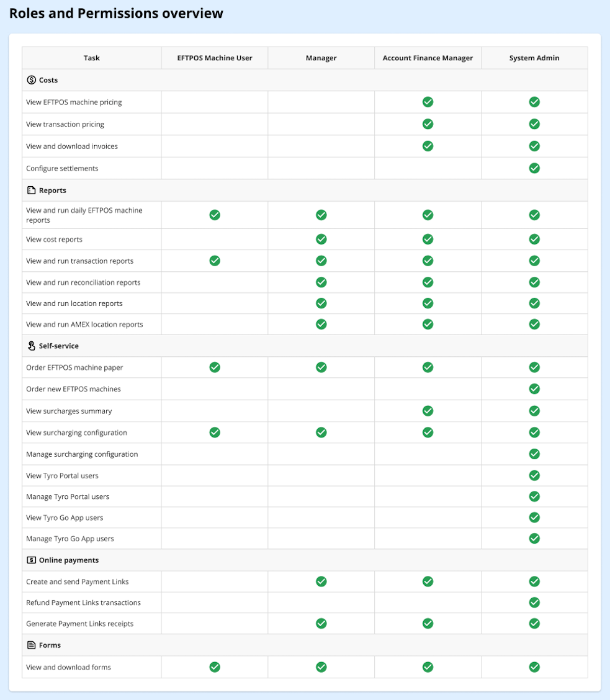Click System Admin checkmark for Order new EFTPOS machines
Image resolution: width=610 pixels, height=700 pixels.
(x=534, y=389)
